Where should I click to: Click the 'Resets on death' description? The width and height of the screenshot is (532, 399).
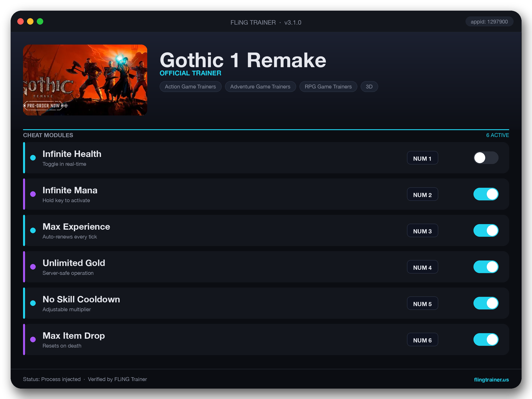[62, 346]
